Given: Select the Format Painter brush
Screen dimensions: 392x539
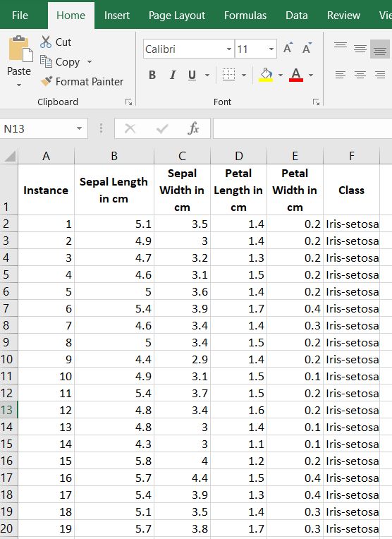Looking at the screenshot, I should 47,81.
